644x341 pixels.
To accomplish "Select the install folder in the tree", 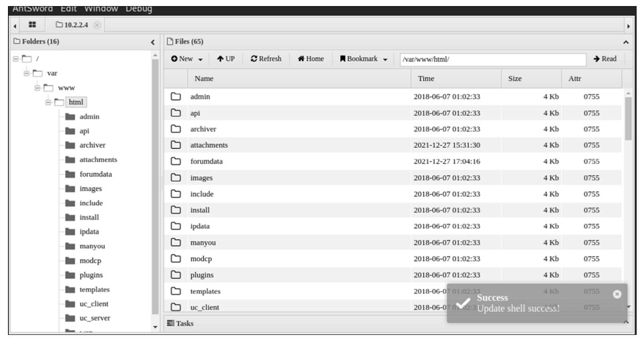I will coord(89,218).
